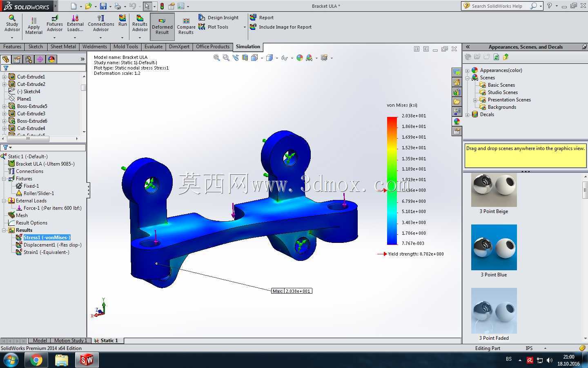The height and width of the screenshot is (368, 588).
Task: Pin the Appearances, Scenes, and Decals pane
Action: [x=584, y=47]
